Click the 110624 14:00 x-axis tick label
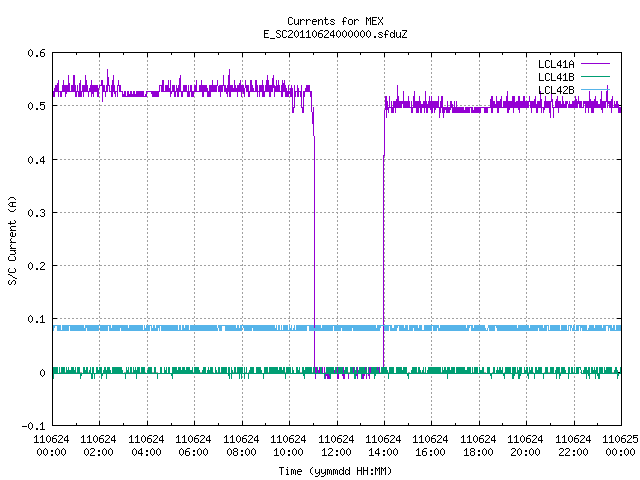 [x=384, y=446]
